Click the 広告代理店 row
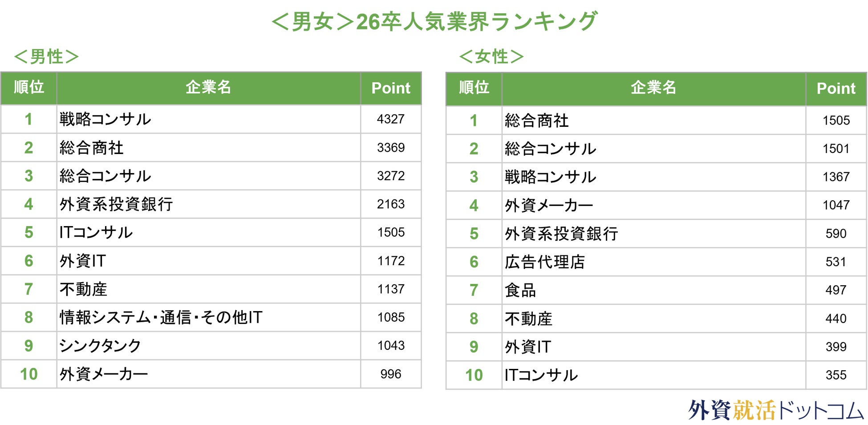 tap(544, 262)
